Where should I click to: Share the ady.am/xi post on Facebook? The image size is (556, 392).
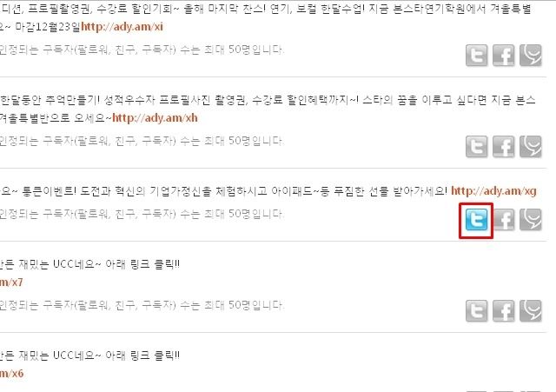504,56
